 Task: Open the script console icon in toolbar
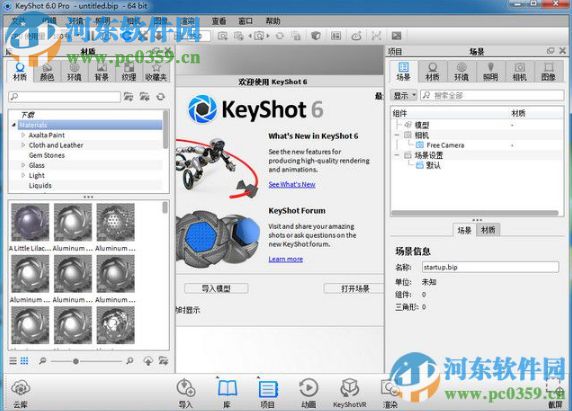pos(397,36)
